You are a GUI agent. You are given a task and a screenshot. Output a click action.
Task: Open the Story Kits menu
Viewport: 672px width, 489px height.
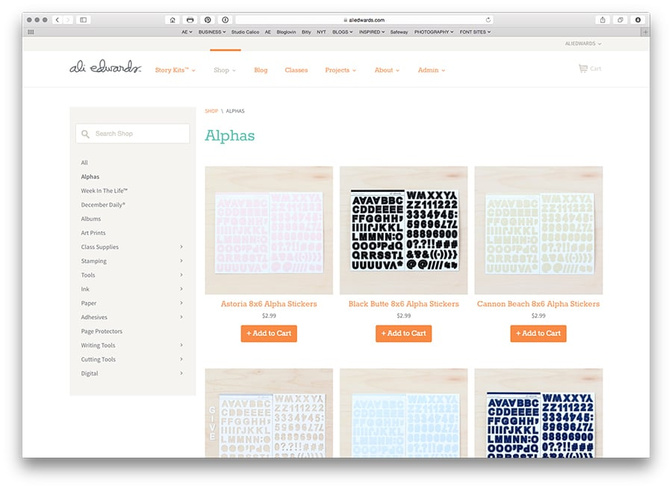click(175, 70)
